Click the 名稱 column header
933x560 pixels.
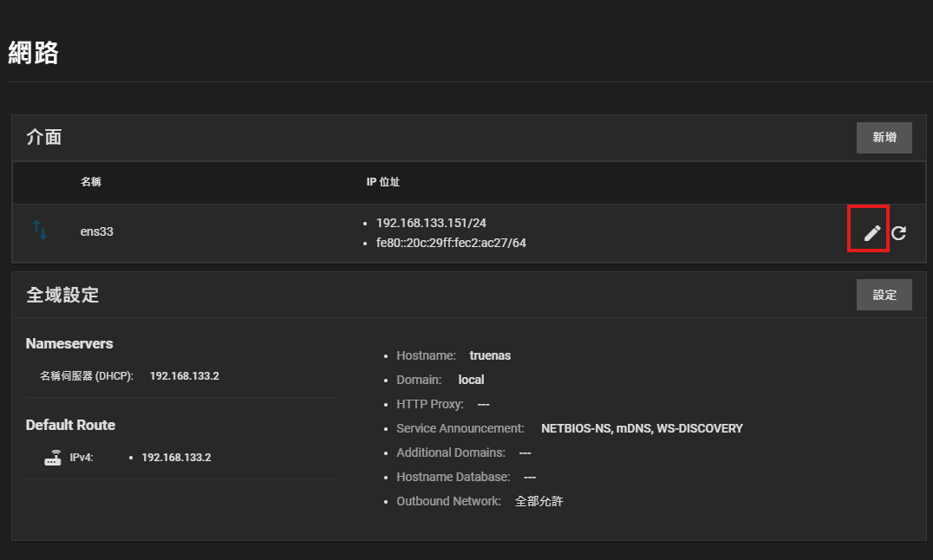pos(91,182)
